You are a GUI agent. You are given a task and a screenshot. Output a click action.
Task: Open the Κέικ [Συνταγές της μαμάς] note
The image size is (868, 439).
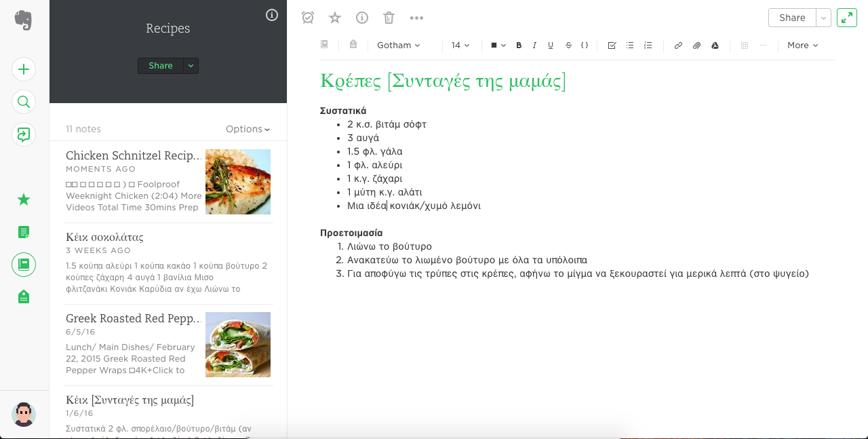[x=167, y=413]
